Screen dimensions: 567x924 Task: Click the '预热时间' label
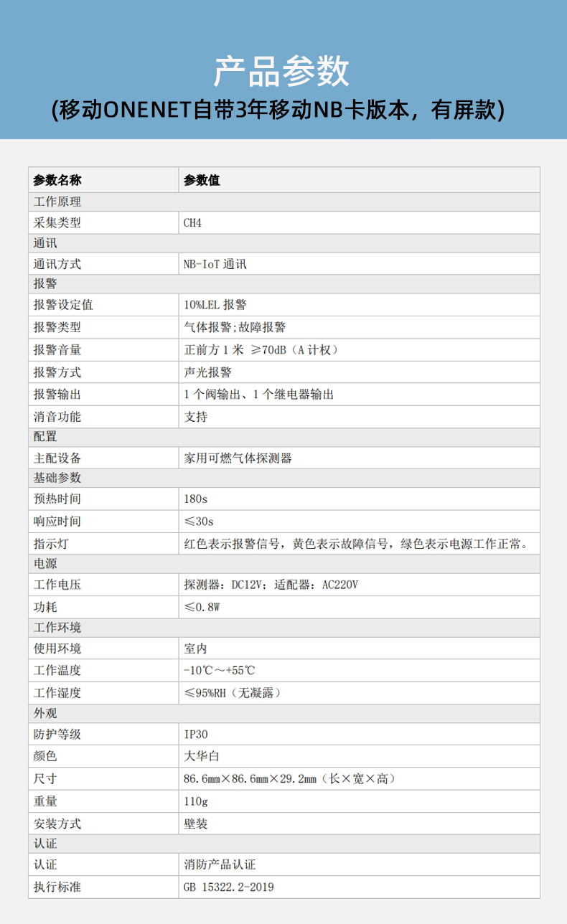pos(57,499)
